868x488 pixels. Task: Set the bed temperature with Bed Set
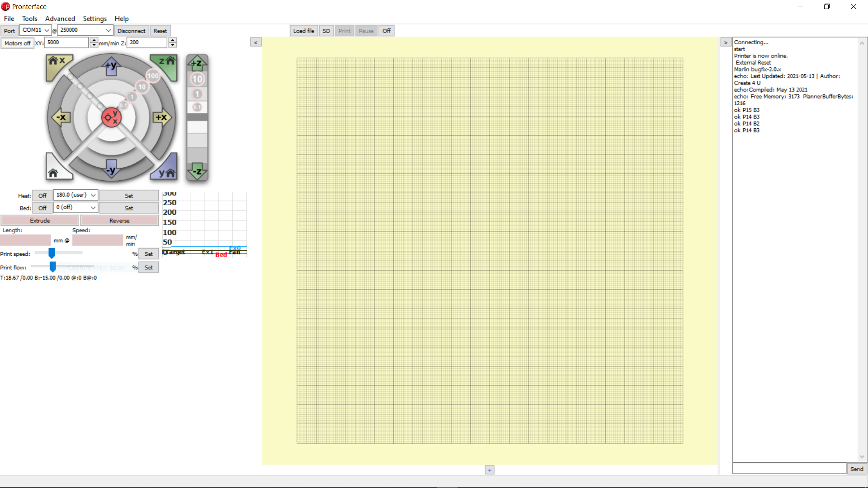(x=129, y=208)
